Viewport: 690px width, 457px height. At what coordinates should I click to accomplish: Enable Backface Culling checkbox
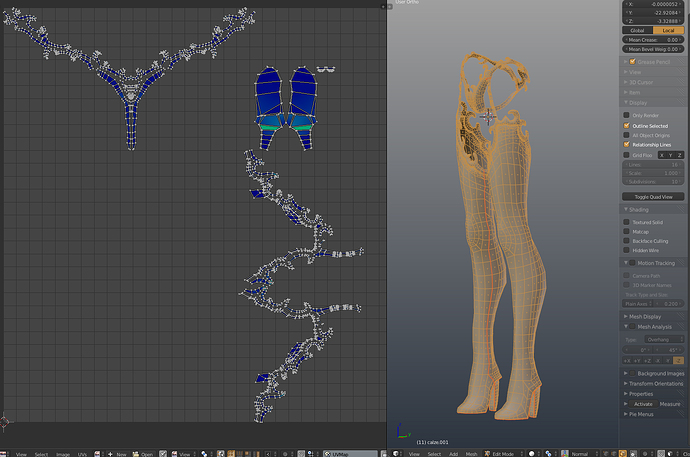[x=626, y=241]
